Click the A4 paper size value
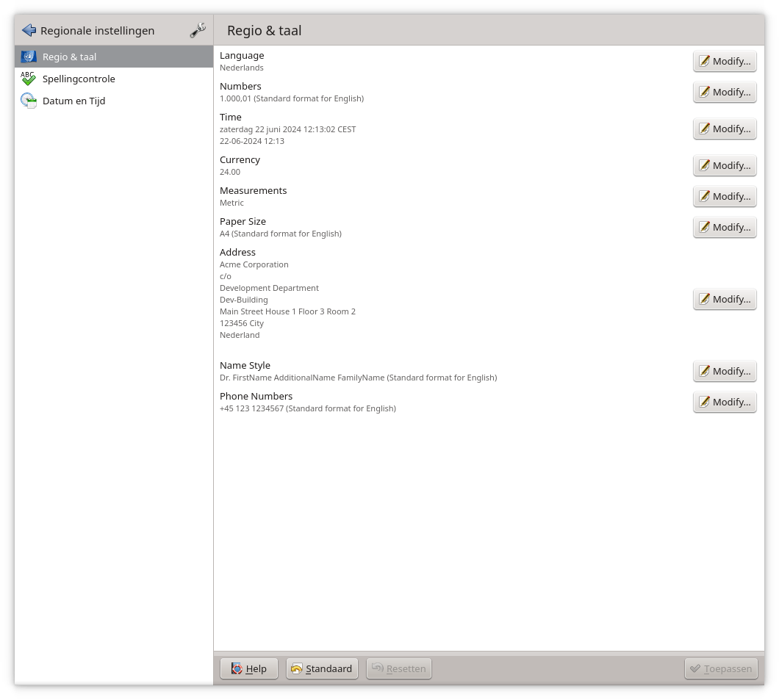Viewport: 779px width, 700px height. [281, 234]
